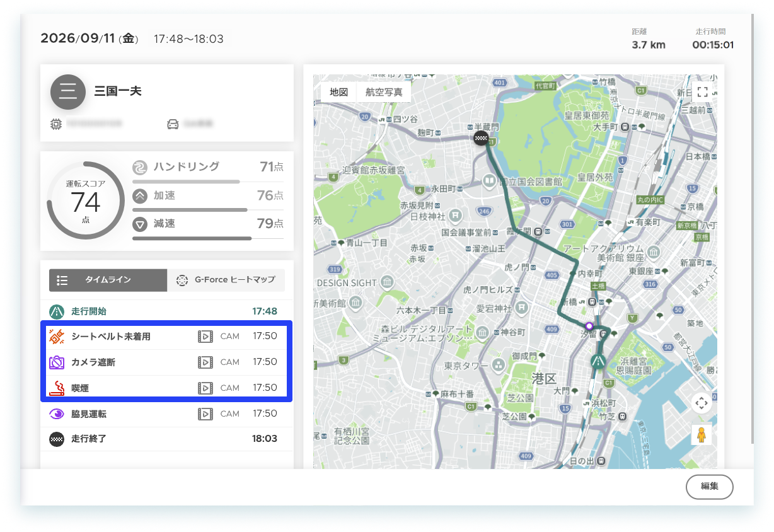The image size is (774, 532).
Task: Toggle fullscreen map view
Action: [702, 92]
